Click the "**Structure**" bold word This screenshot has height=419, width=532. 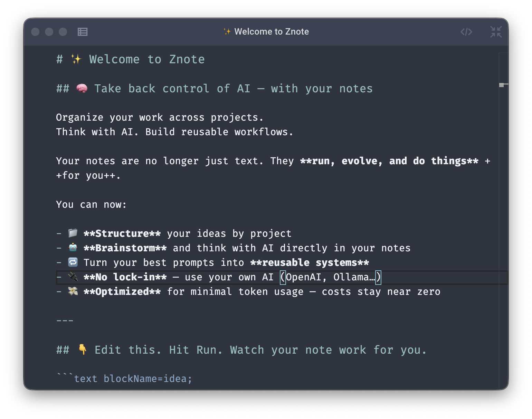point(122,234)
